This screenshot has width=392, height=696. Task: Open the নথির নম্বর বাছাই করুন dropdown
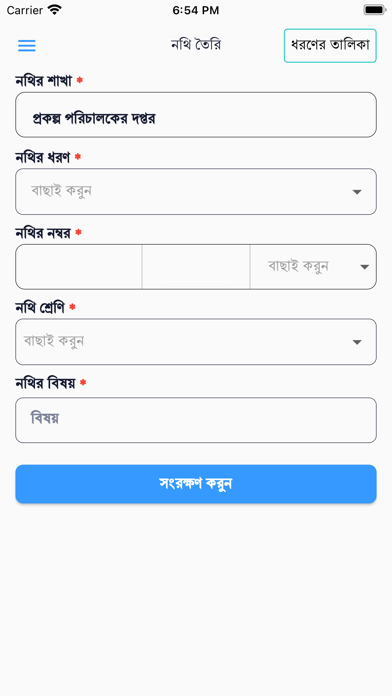(313, 267)
